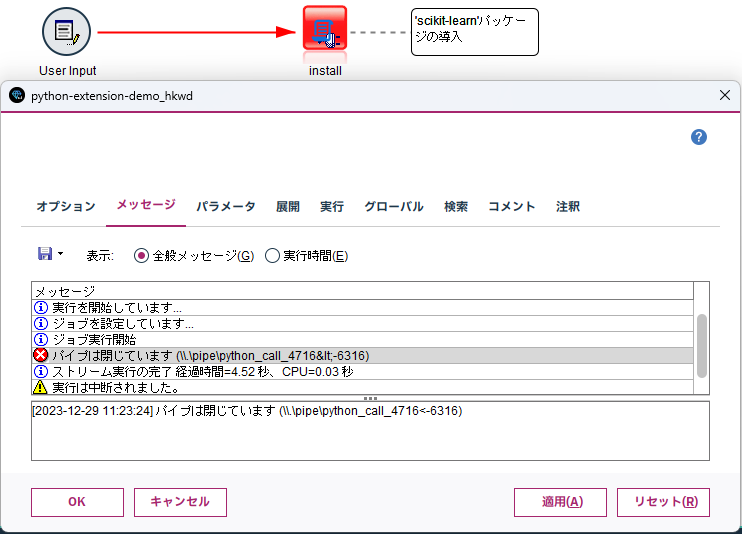Click the OK button
The width and height of the screenshot is (742, 534).
(x=77, y=502)
